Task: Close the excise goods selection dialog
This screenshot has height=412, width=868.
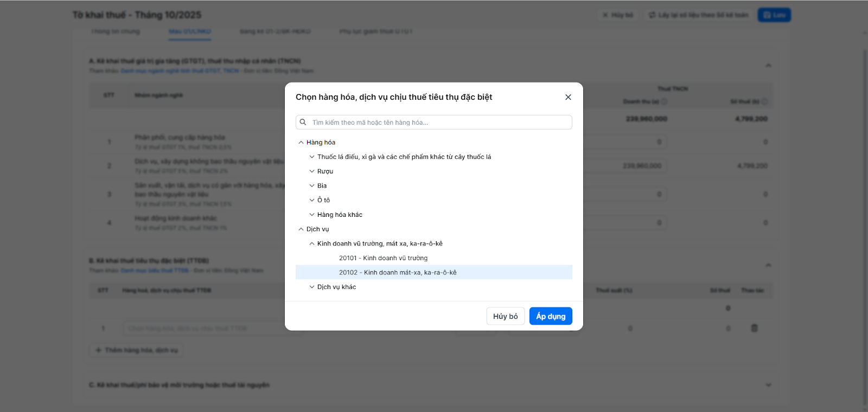Action: (568, 97)
